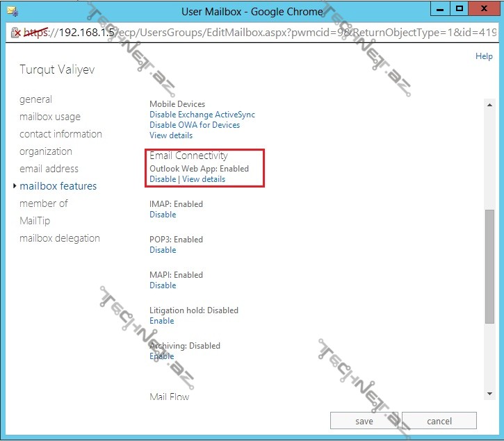Open the email address section

click(49, 169)
